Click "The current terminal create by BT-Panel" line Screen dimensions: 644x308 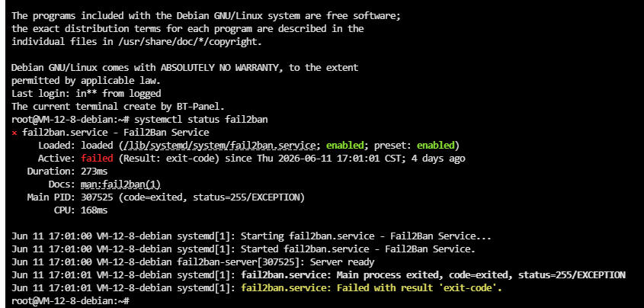118,107
